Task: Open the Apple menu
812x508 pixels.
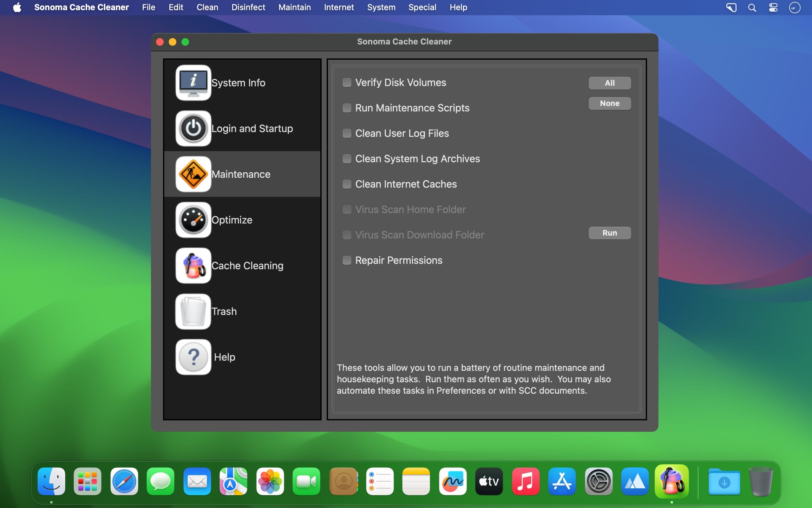Action: click(x=17, y=7)
